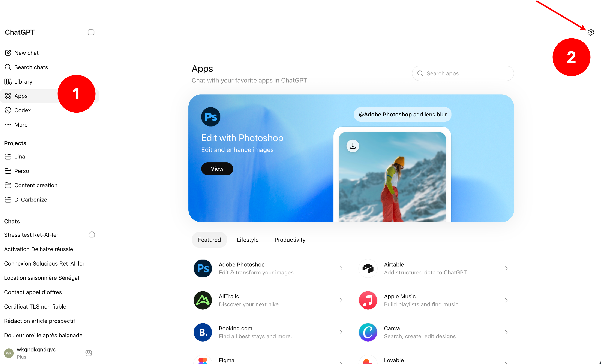This screenshot has height=364, width=602.
Task: Open Douleur oreille après baignade chat
Action: click(x=50, y=335)
